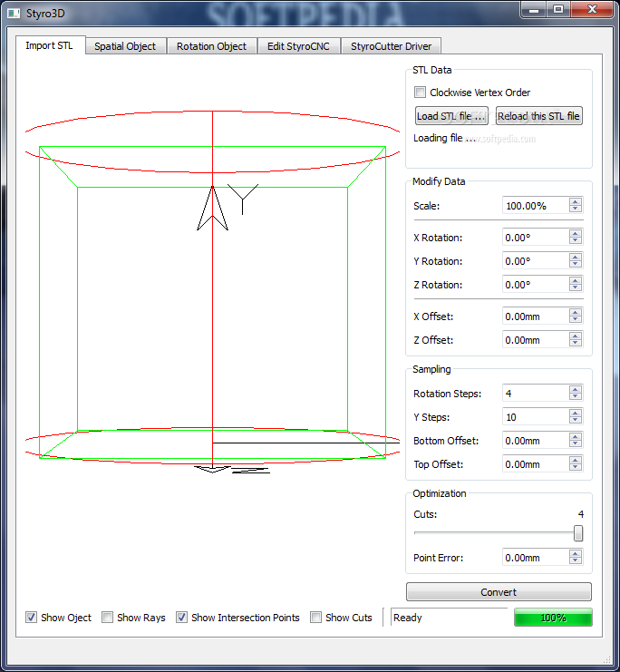Increase X Rotation with up arrow
The image size is (620, 672).
tap(576, 233)
